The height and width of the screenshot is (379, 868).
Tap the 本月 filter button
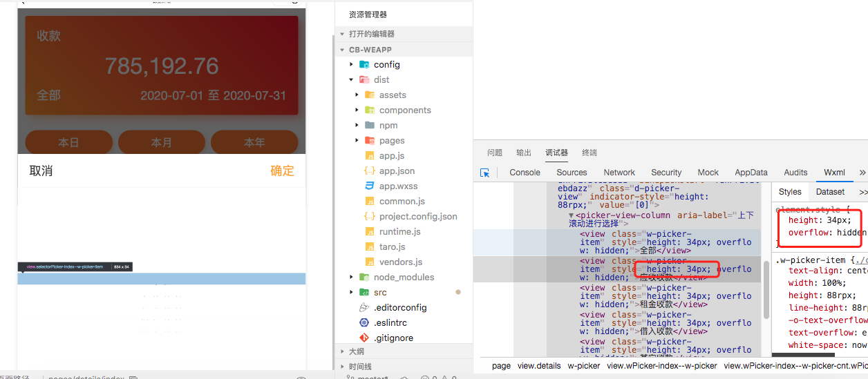coord(161,142)
